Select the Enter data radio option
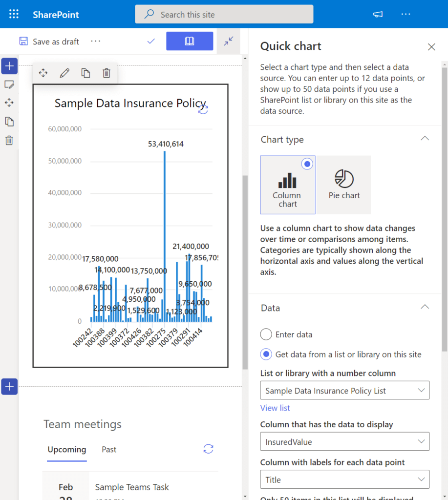Image resolution: width=448 pixels, height=500 pixels. point(266,334)
